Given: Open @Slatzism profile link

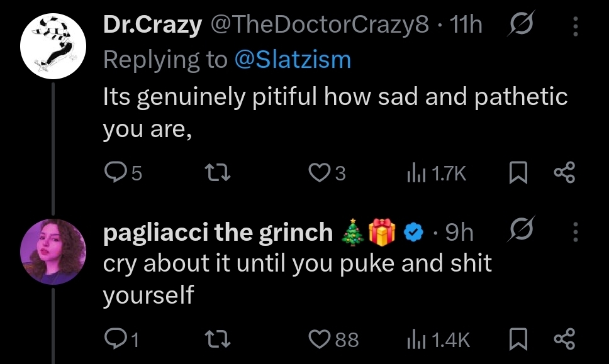Looking at the screenshot, I should (x=292, y=60).
